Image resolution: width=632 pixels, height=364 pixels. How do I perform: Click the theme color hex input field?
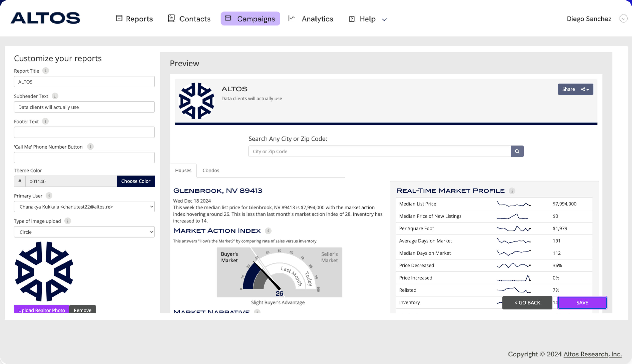pyautogui.click(x=71, y=181)
